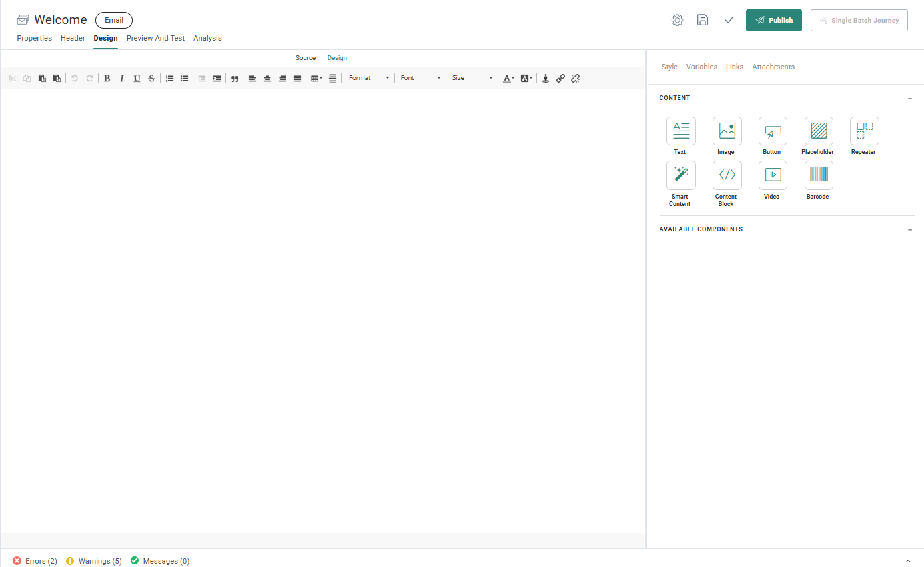924x567 pixels.
Task: Switch to the Preview And Test tab
Action: (155, 38)
